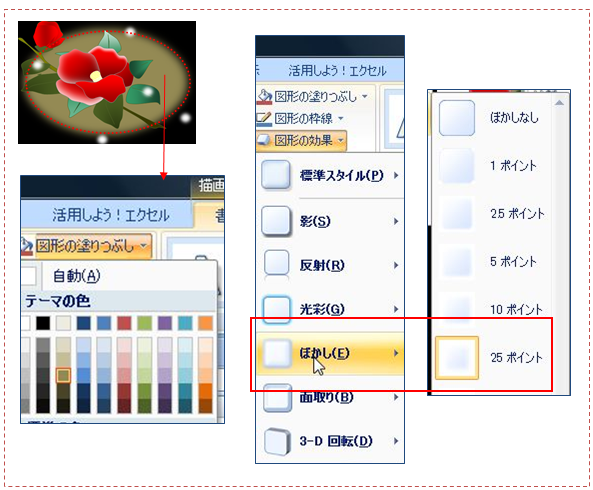Select the 10 ポイント soft edge thumbnail
593x490 pixels.
point(457,309)
